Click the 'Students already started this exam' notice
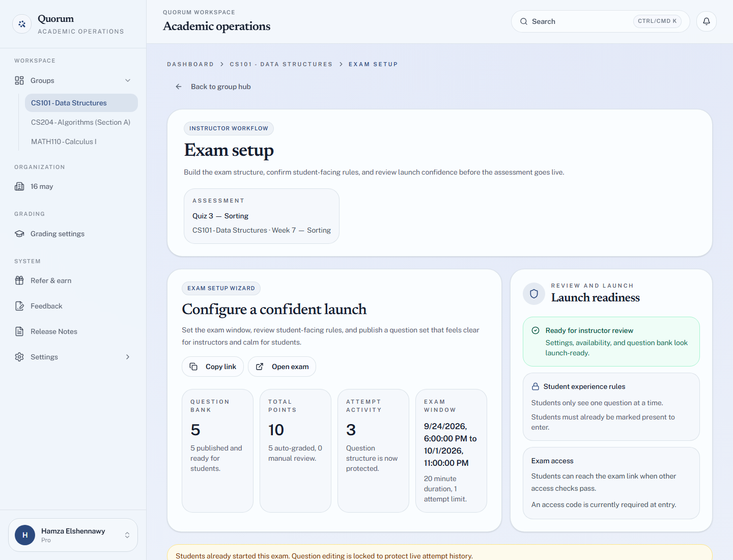 (x=440, y=553)
